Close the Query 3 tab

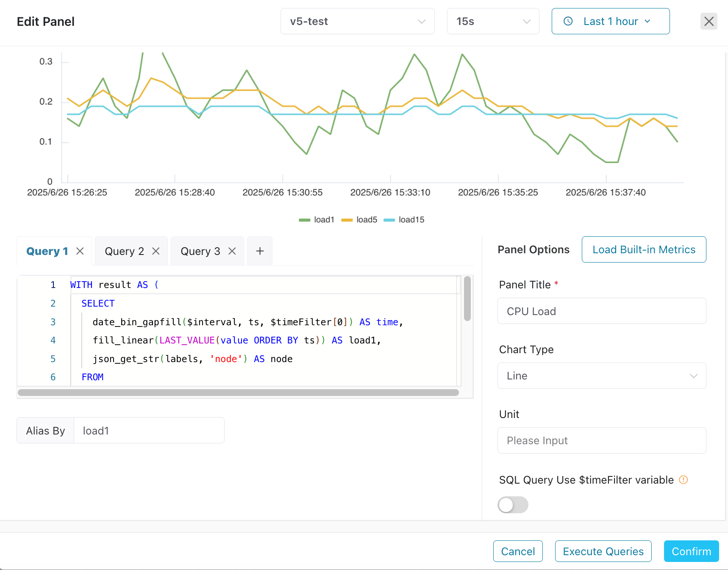click(232, 251)
